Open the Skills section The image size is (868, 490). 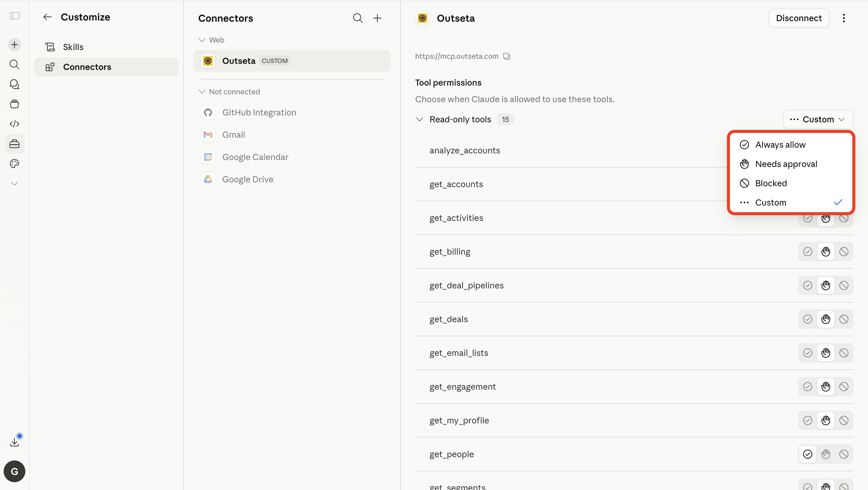pyautogui.click(x=106, y=47)
